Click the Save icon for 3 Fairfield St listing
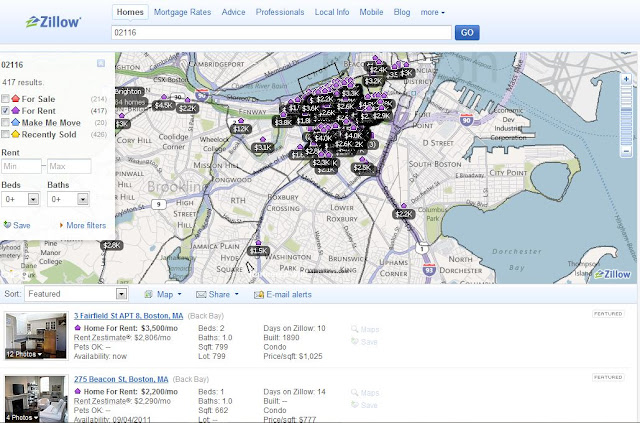The height and width of the screenshot is (423, 640). 354,341
